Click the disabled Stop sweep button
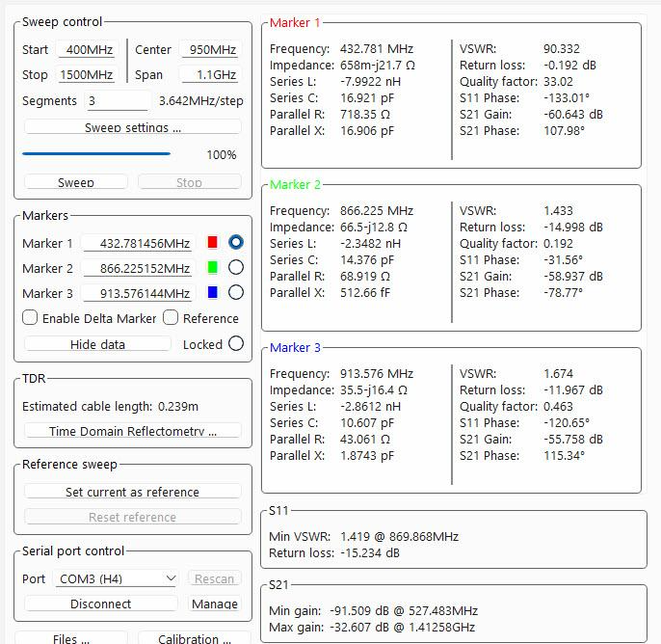The height and width of the screenshot is (644, 661). click(189, 182)
